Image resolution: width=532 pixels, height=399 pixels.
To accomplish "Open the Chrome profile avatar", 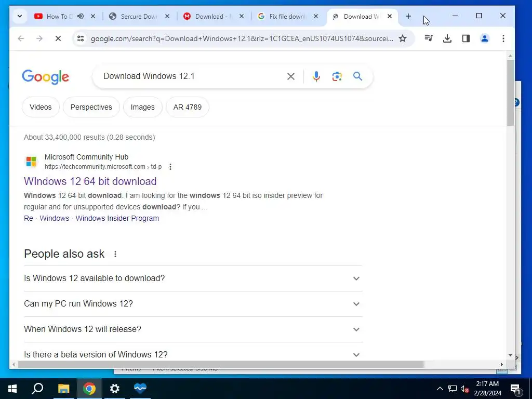I will coord(485,38).
